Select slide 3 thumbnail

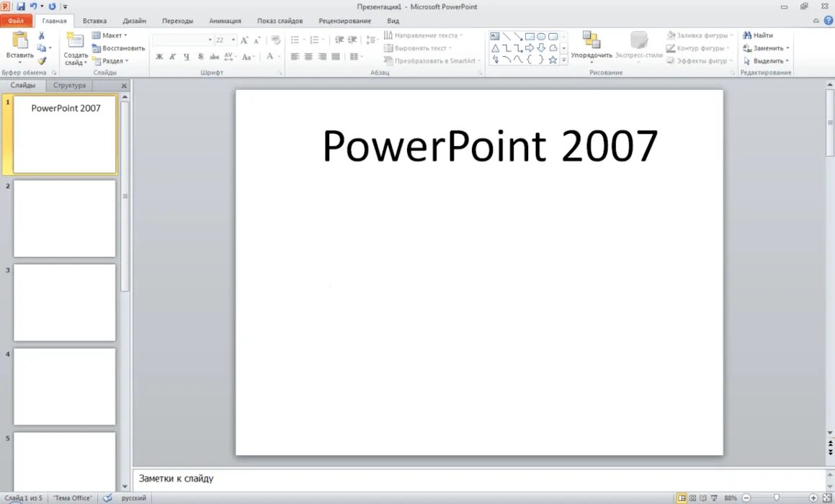64,302
